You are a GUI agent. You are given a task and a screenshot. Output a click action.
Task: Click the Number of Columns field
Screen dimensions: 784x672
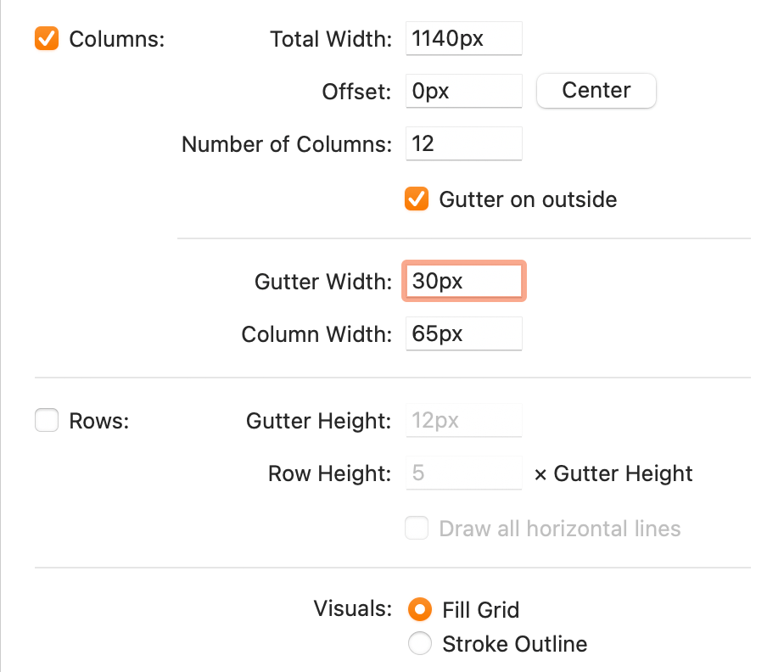click(463, 143)
